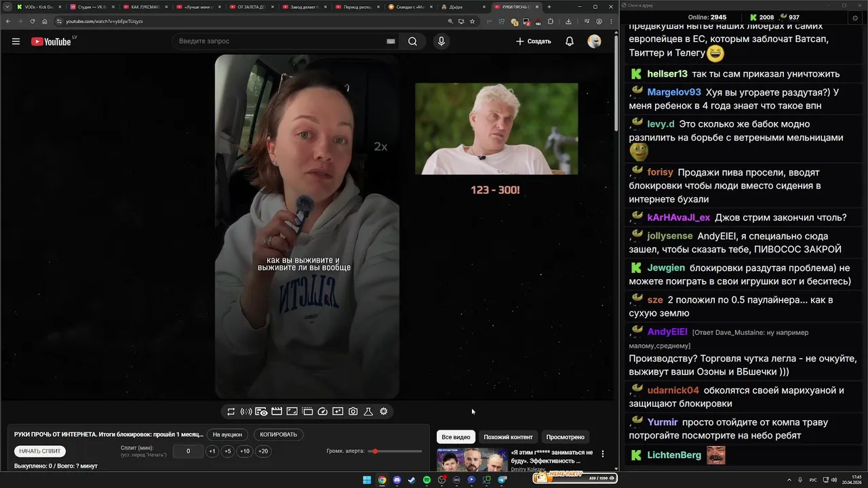Click username hellser13 in chat

tap(667, 74)
